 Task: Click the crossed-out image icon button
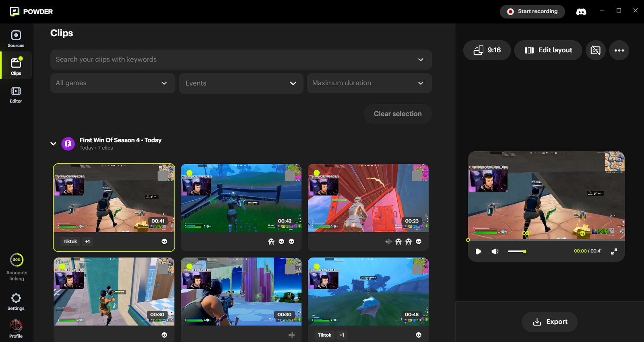click(595, 50)
